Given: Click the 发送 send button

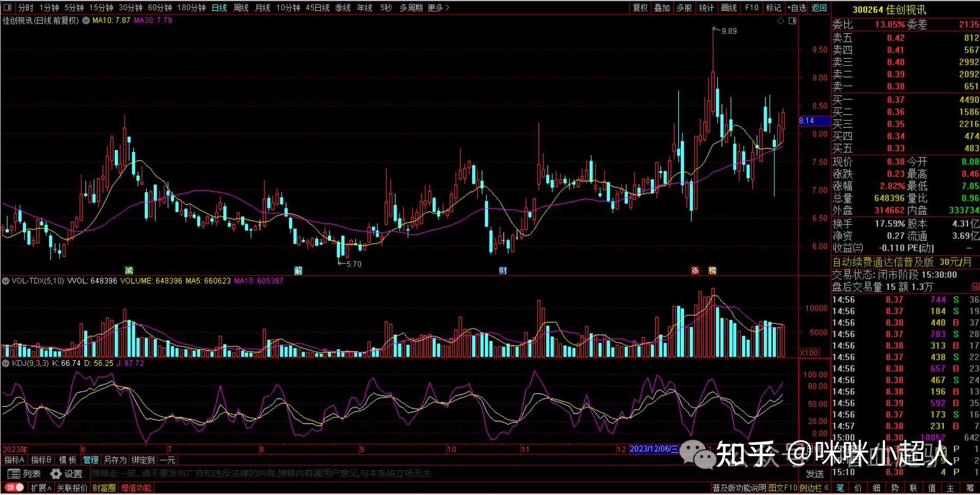Looking at the screenshot, I should coord(815,474).
